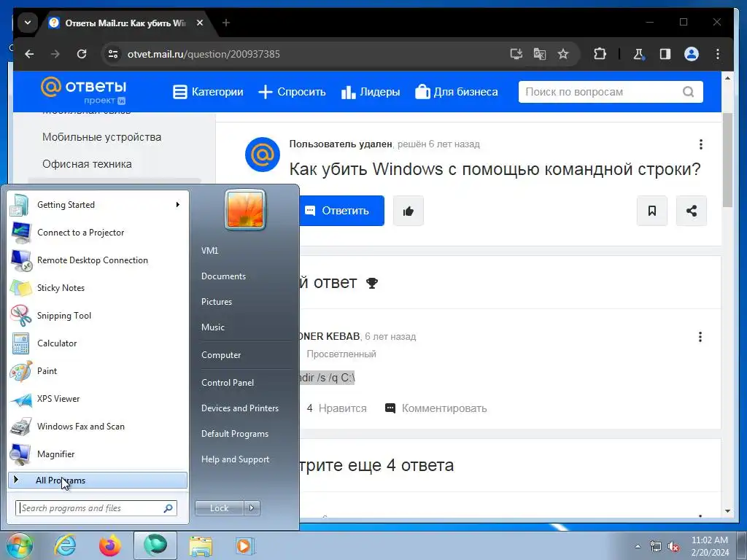This screenshot has height=560, width=747.
Task: Open Calculator from Start menu
Action: point(98,343)
